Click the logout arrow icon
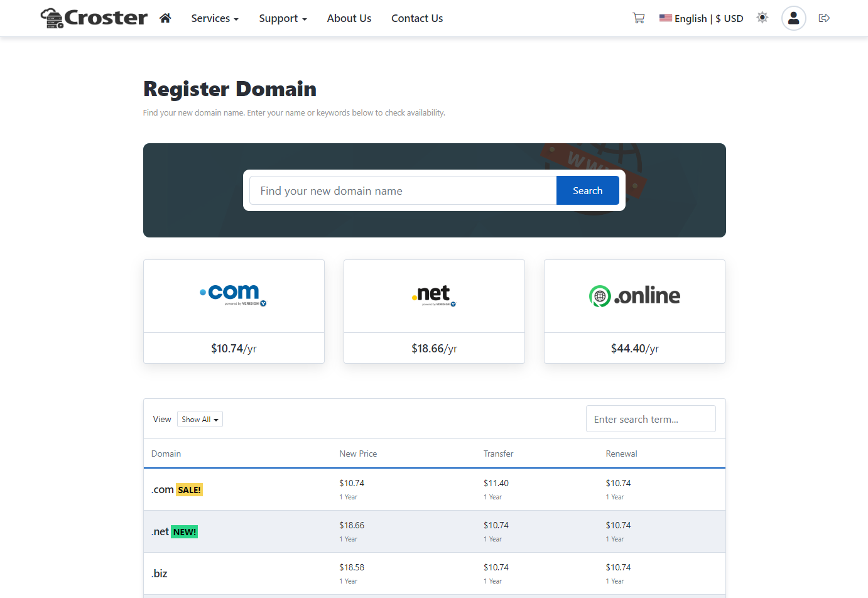The height and width of the screenshot is (598, 868). point(824,18)
